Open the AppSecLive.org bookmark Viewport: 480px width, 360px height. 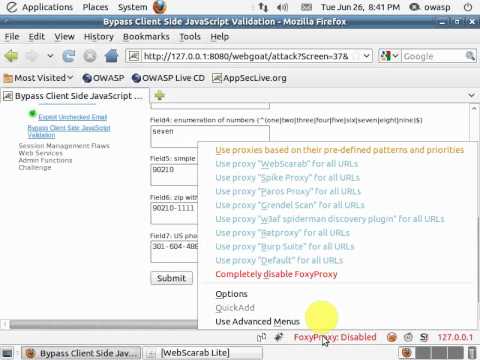click(249, 78)
